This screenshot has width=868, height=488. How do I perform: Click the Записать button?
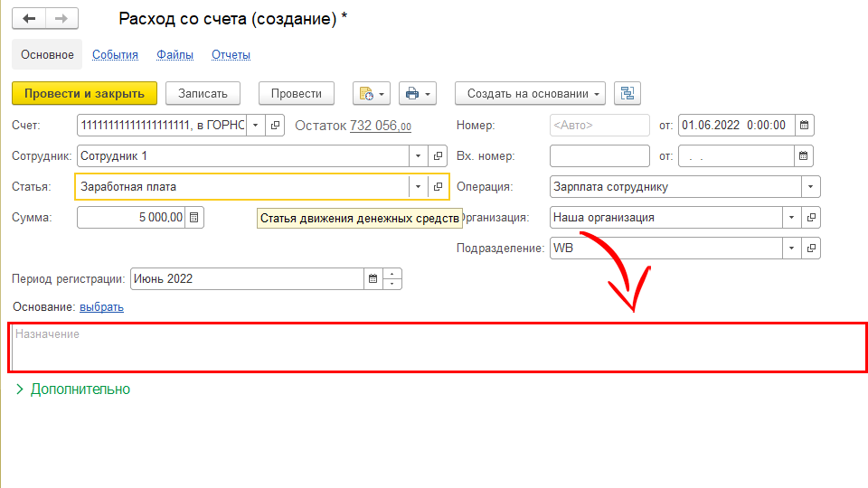pyautogui.click(x=203, y=93)
